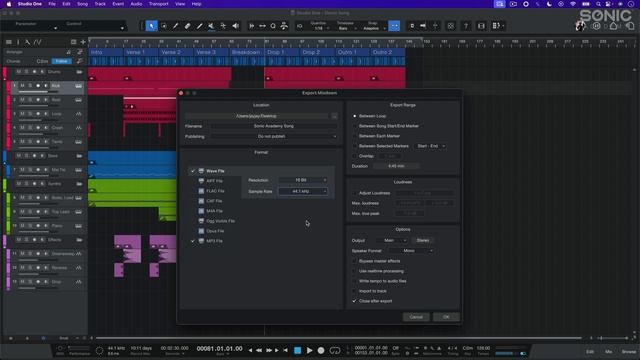
Task: Open the inspector 'i' icon
Action: (18, 42)
